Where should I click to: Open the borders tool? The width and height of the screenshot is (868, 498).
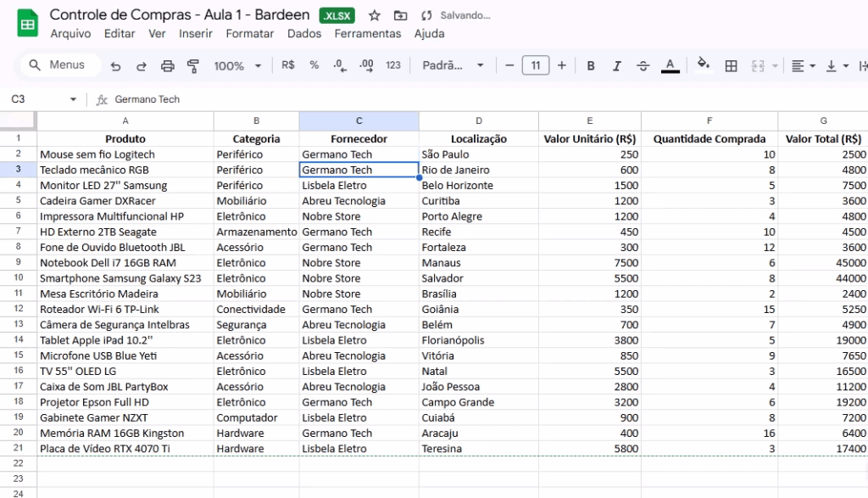click(731, 66)
